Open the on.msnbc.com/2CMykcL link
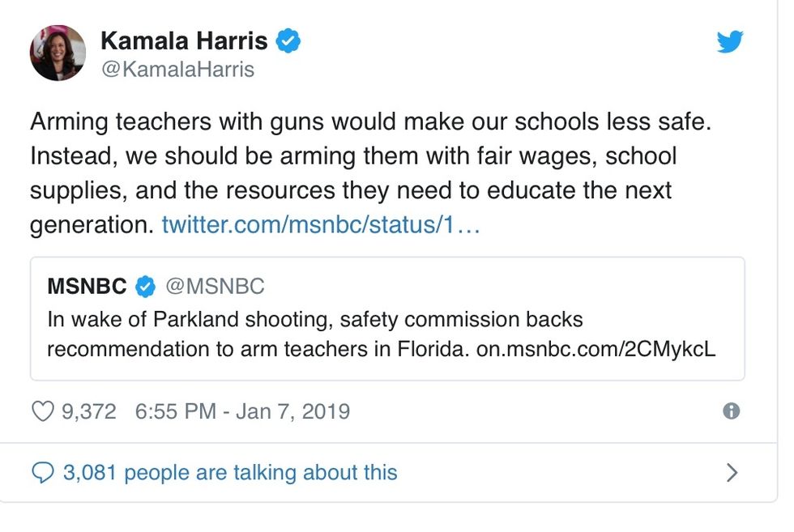794x532 pixels. coord(595,349)
